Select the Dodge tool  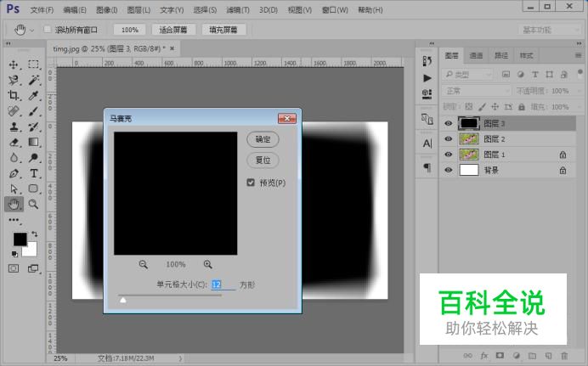point(33,157)
